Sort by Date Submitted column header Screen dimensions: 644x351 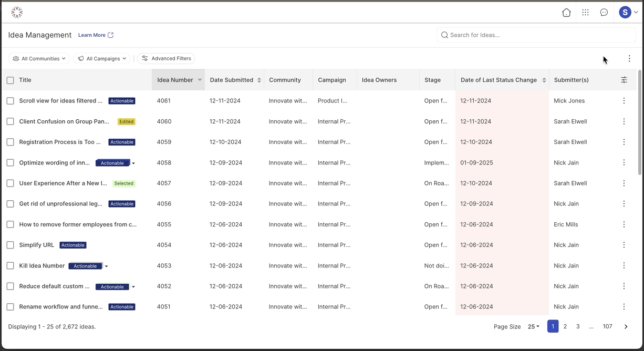[235, 80]
